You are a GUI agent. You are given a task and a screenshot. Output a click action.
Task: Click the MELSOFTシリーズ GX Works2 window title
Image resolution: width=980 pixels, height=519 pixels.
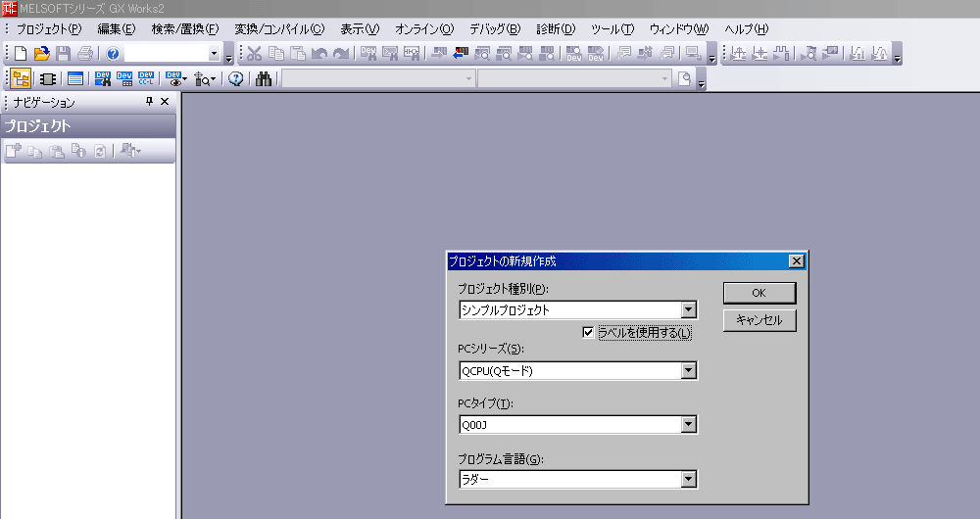pos(91,9)
